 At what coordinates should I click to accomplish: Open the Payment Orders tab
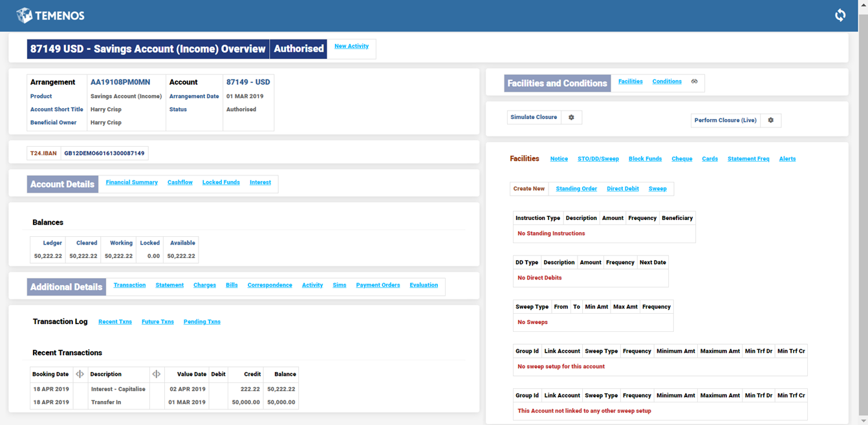378,285
